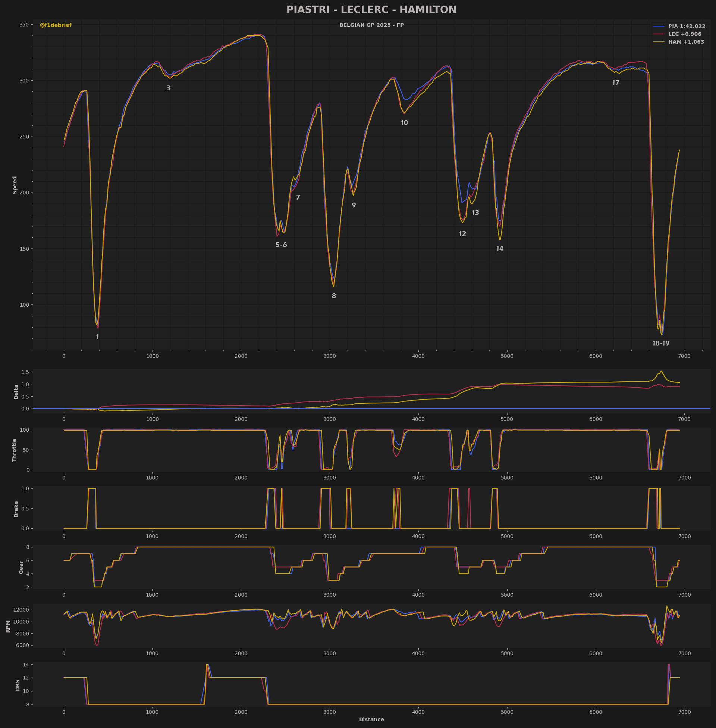
Task: Click the turn 14 corner label
Action: coord(499,249)
